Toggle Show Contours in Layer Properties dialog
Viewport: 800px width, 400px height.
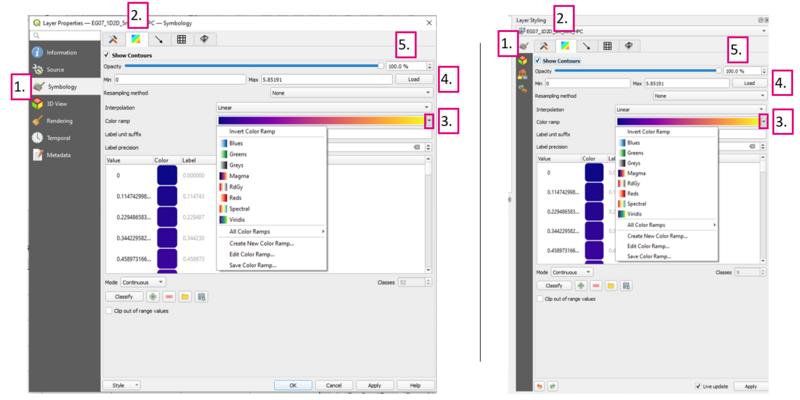[108, 55]
